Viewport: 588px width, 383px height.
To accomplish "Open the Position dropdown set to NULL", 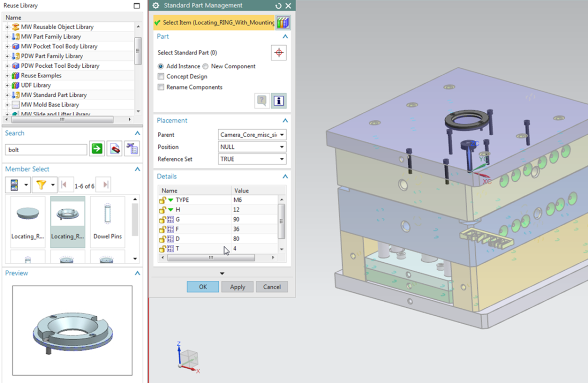I will click(x=251, y=147).
